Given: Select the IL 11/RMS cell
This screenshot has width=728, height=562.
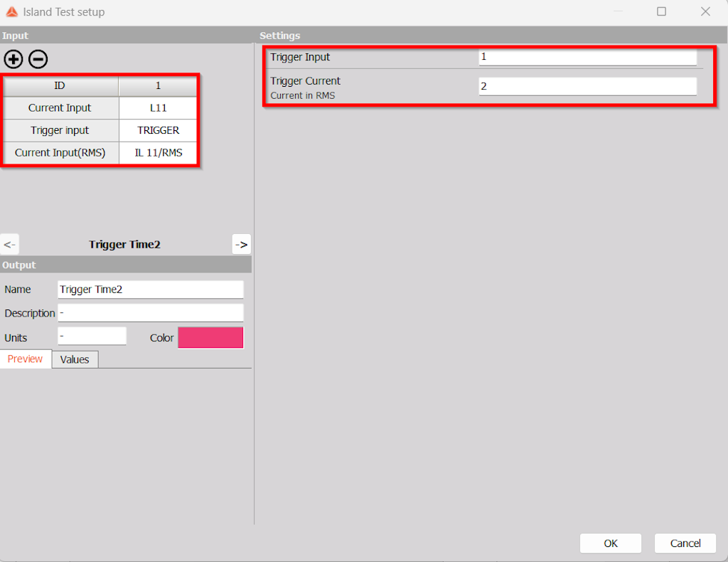Looking at the screenshot, I should (158, 153).
